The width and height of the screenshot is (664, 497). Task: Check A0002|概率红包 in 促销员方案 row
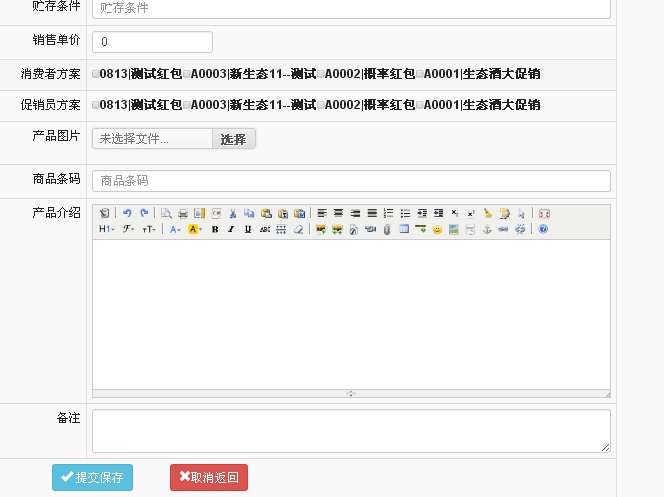(321, 105)
